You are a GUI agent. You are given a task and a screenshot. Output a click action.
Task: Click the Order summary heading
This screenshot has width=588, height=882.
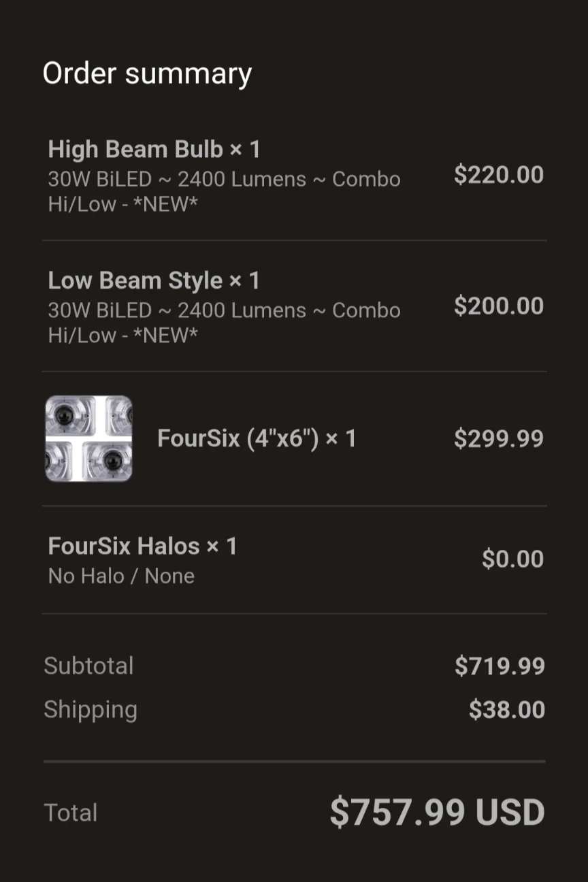click(147, 73)
